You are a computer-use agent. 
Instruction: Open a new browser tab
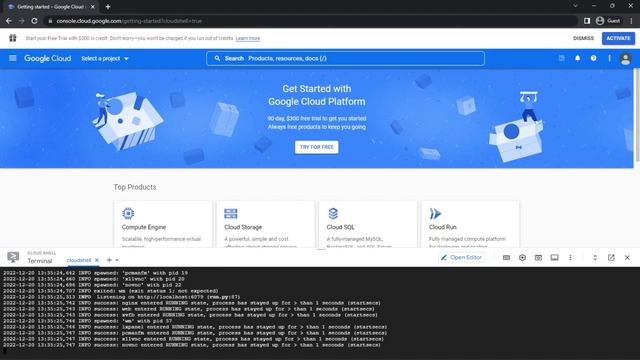(x=108, y=7)
